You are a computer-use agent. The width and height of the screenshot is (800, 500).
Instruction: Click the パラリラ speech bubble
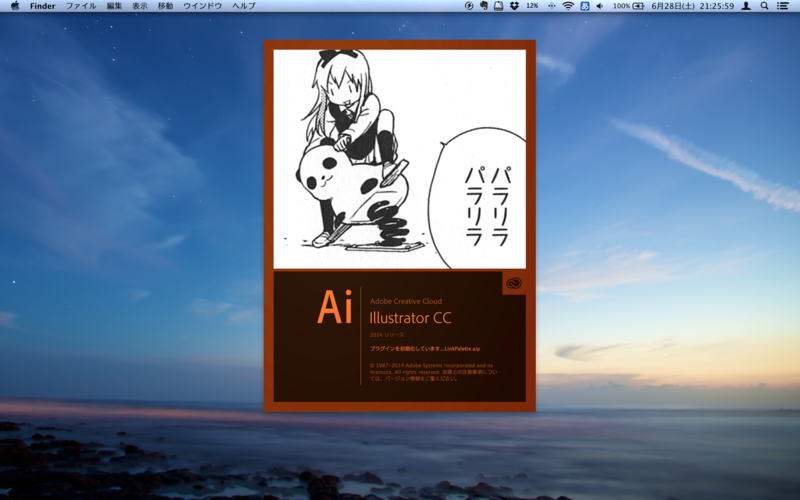tap(478, 198)
